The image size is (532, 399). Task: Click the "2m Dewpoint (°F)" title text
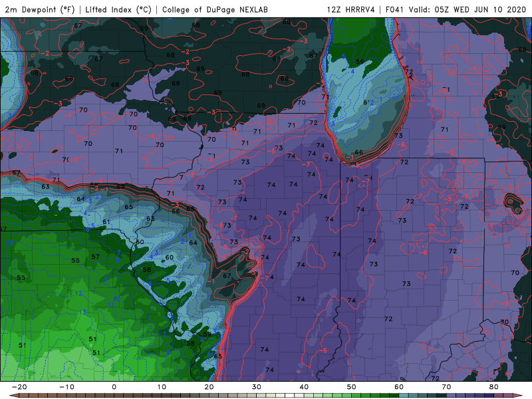tap(40, 9)
